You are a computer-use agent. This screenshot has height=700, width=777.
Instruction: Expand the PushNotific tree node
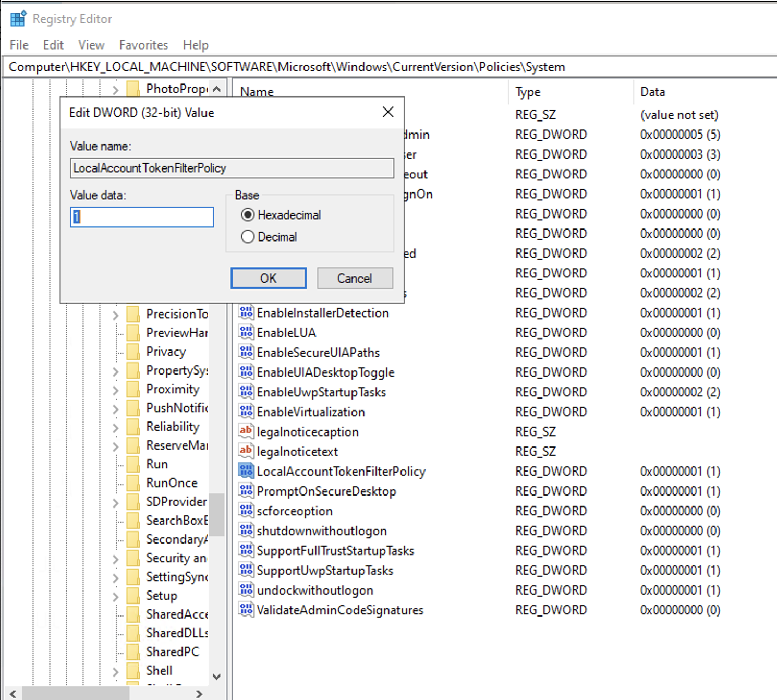[116, 408]
